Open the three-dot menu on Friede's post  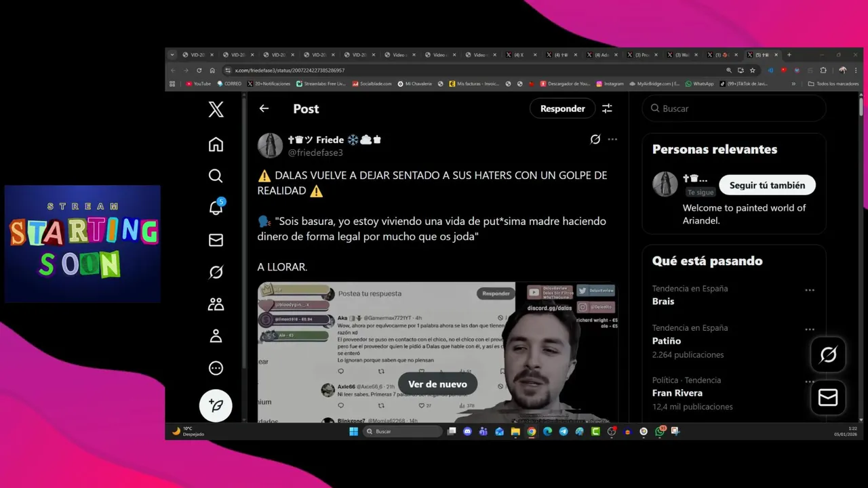612,140
